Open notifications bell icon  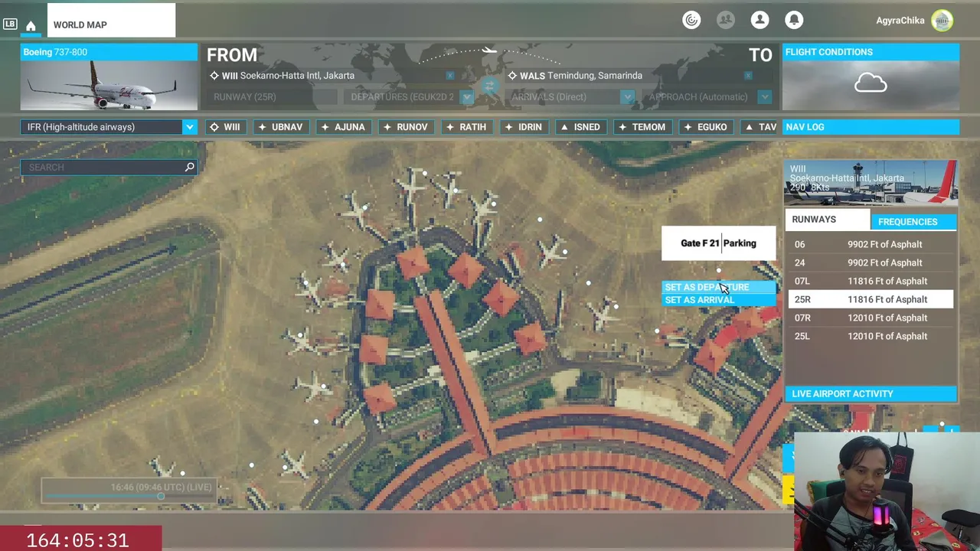click(794, 21)
